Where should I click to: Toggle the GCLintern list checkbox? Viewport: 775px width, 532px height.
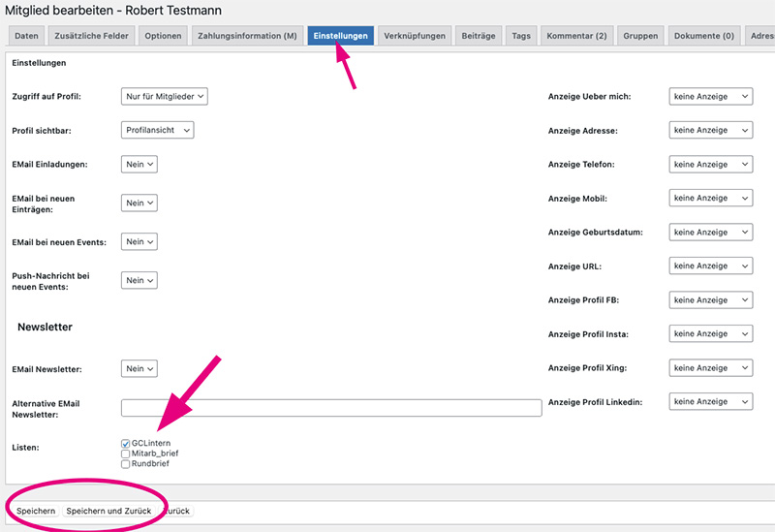click(126, 444)
